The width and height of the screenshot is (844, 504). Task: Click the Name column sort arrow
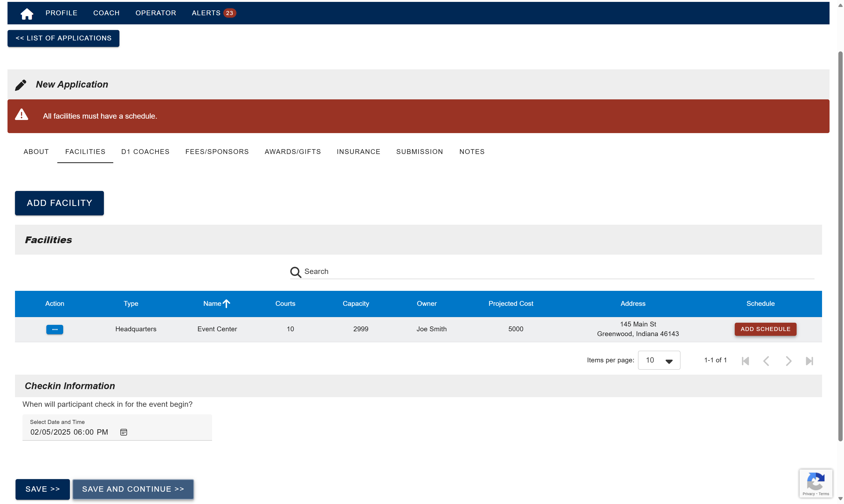point(226,304)
